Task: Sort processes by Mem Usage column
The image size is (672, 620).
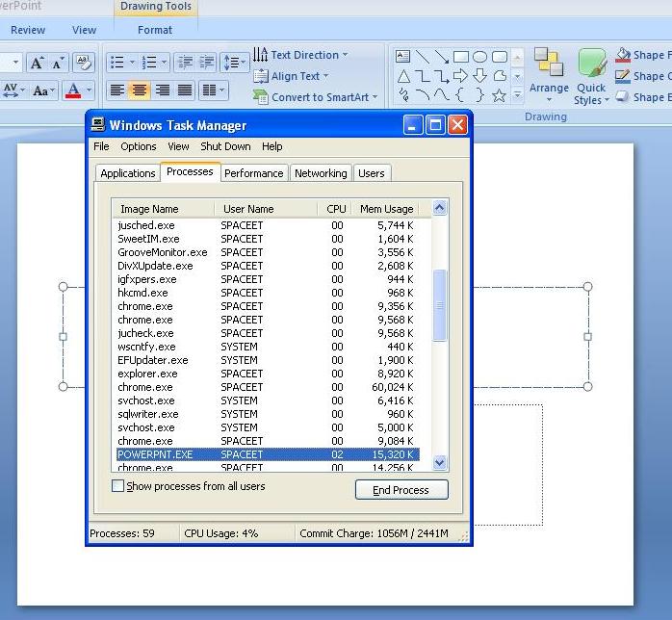Action: tap(386, 209)
